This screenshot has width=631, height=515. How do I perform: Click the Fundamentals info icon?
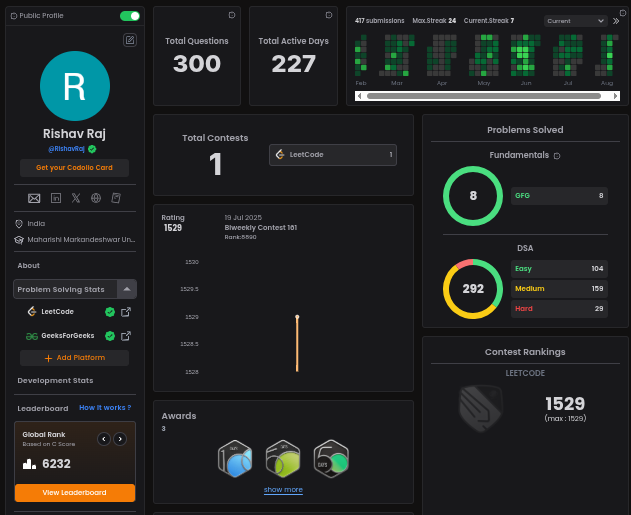tap(557, 156)
